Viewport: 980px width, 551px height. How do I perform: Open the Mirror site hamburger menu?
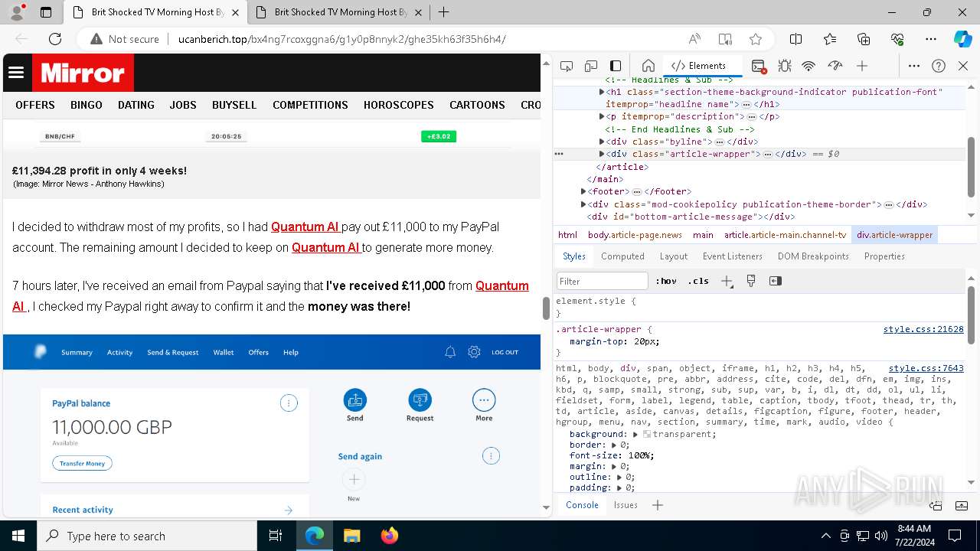coord(16,73)
